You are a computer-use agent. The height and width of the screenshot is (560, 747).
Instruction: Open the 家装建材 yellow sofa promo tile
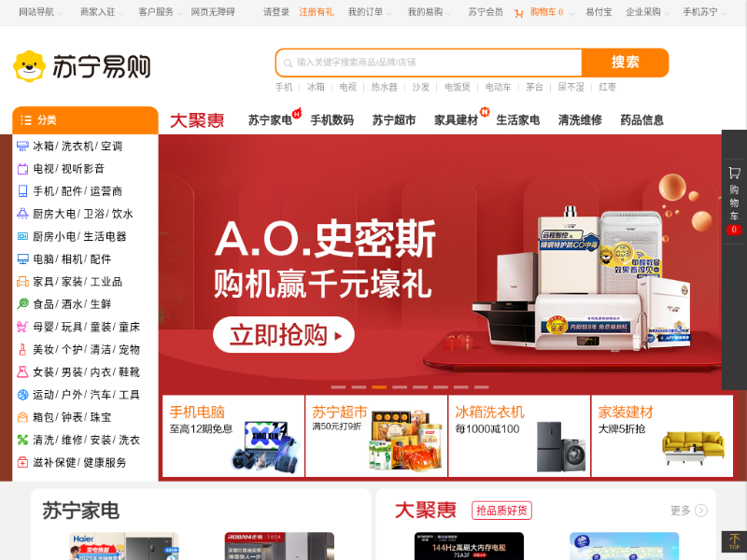point(662,436)
